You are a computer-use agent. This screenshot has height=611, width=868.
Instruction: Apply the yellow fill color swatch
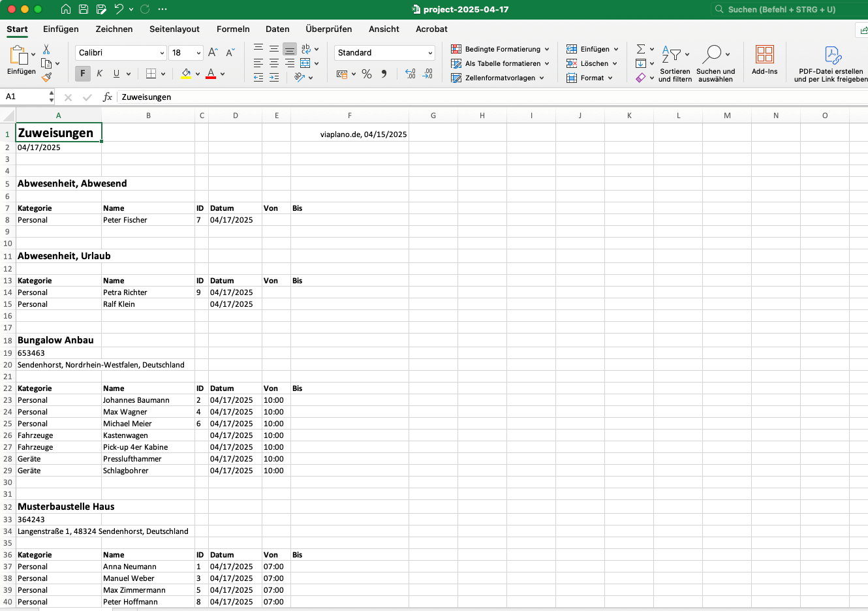pos(186,74)
